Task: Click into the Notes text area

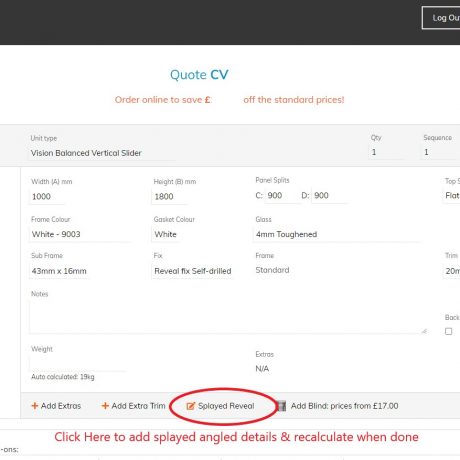Action: [x=228, y=317]
